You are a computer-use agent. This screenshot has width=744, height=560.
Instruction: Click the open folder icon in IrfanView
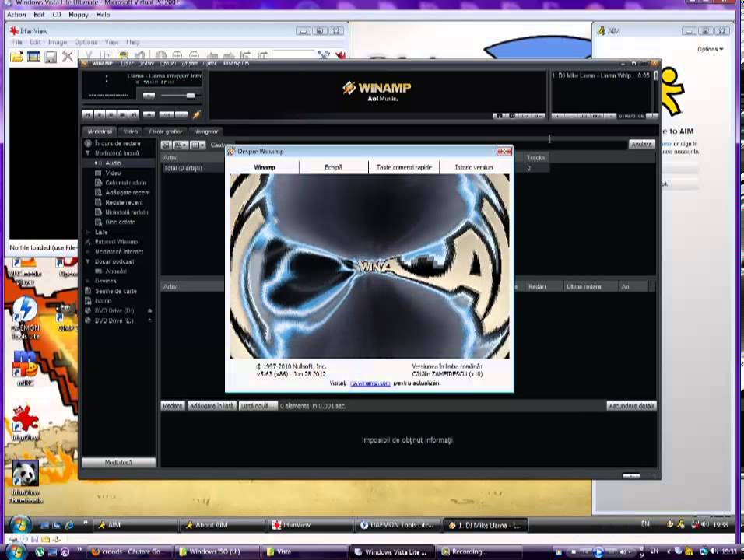tap(16, 58)
